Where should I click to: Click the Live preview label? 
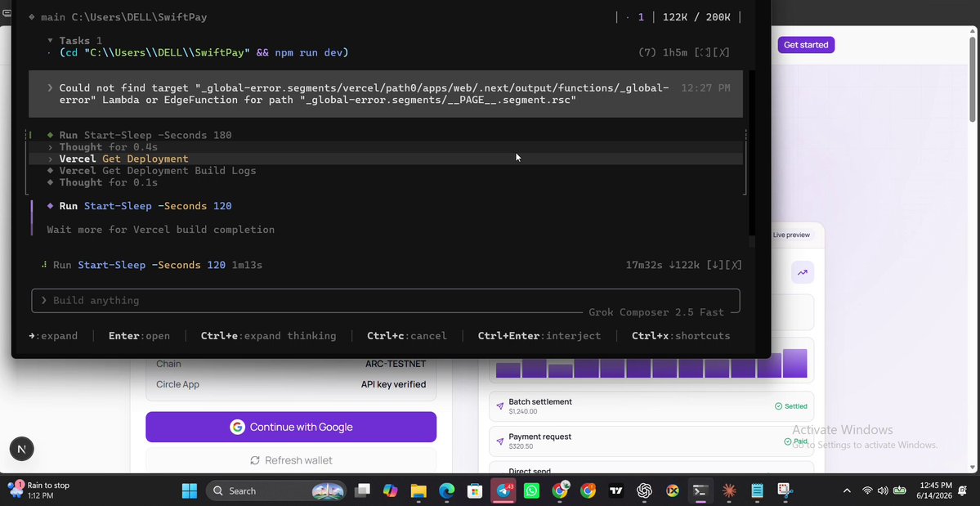click(x=791, y=235)
